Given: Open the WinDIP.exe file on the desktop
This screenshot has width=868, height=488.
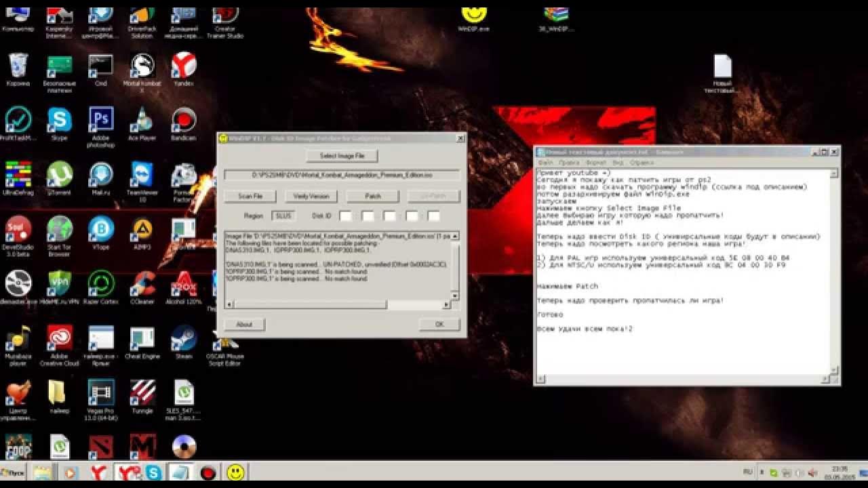Looking at the screenshot, I should coord(474,18).
